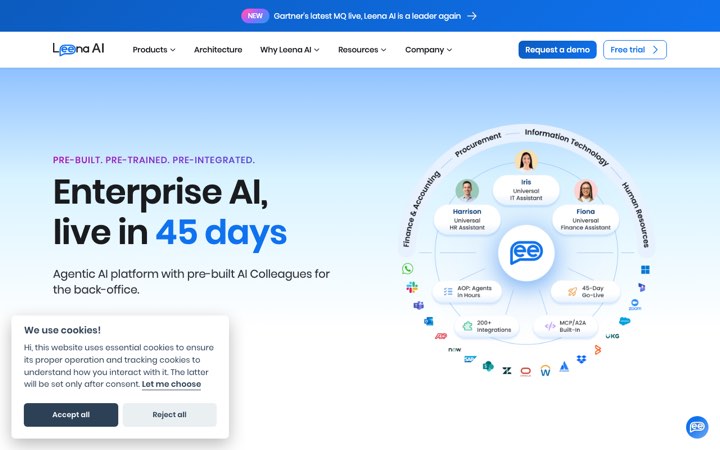720x450 pixels.
Task: Click the checklist icon by AOP Agents
Action: (x=448, y=292)
